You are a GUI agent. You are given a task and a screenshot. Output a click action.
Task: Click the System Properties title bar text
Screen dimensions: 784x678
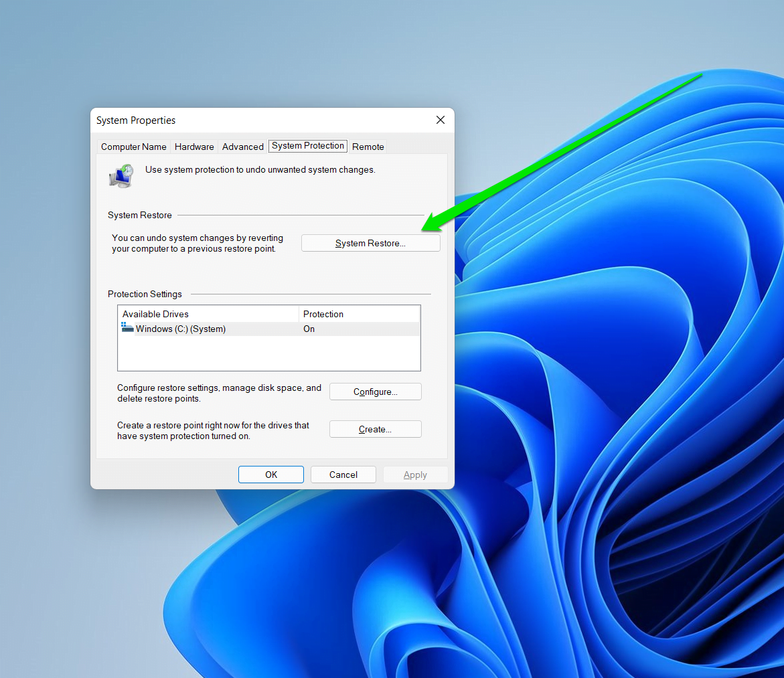pos(135,120)
